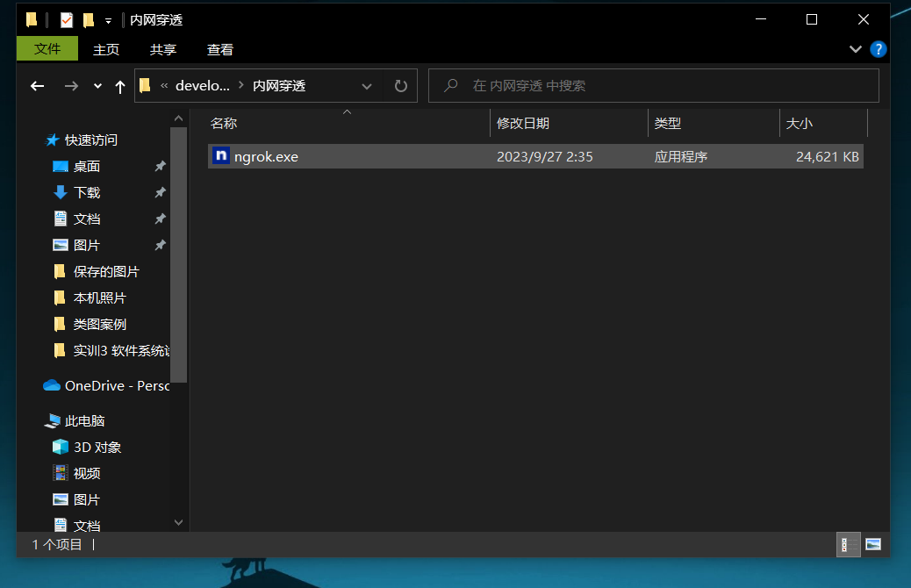Click the pin icon beside pinned 文档

[x=161, y=219]
